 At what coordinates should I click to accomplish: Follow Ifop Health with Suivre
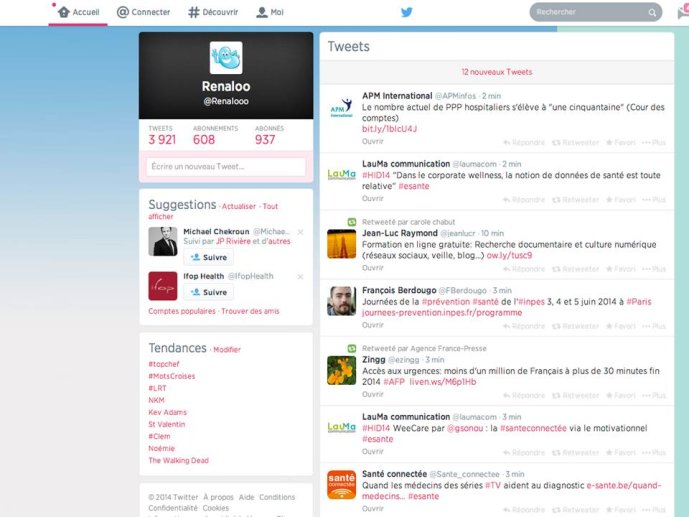tap(209, 292)
